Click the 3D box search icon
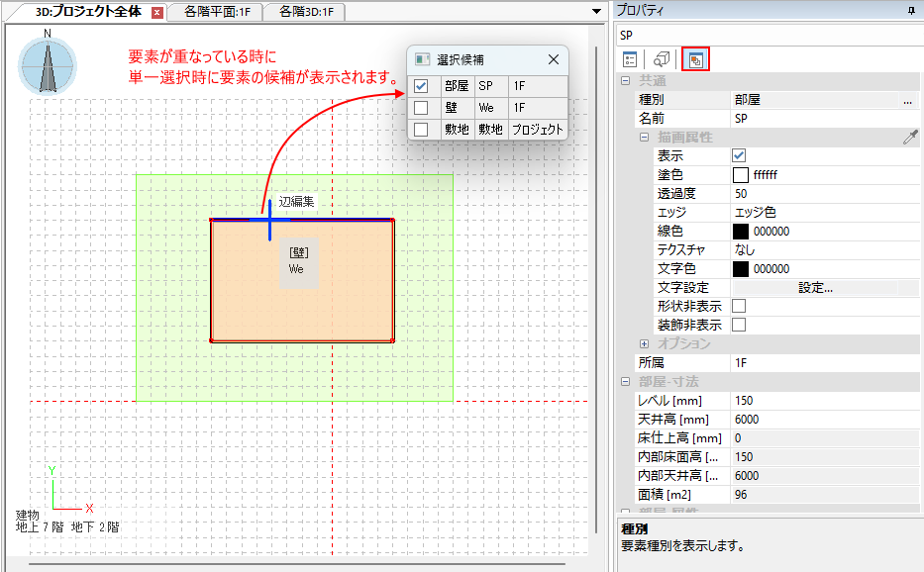The height and width of the screenshot is (572, 924). [663, 60]
